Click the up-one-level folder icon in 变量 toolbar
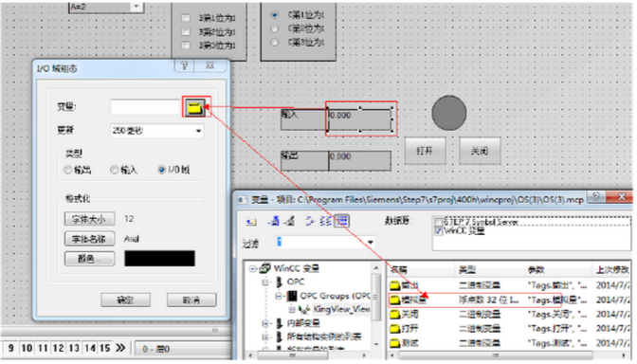Viewport: 637px width, 364px height. pos(251,221)
